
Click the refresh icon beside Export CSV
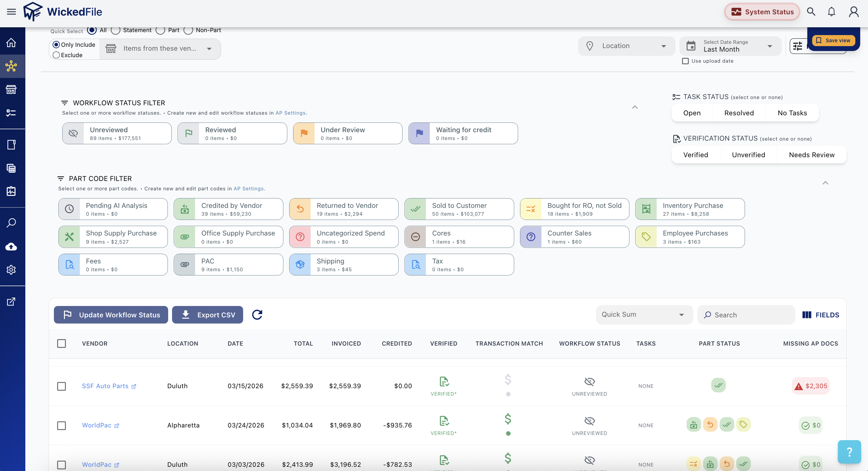[257, 314]
